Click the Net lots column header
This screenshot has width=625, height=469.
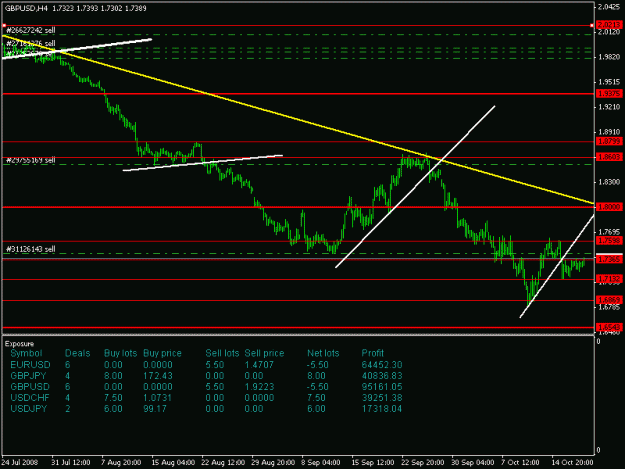click(323, 353)
